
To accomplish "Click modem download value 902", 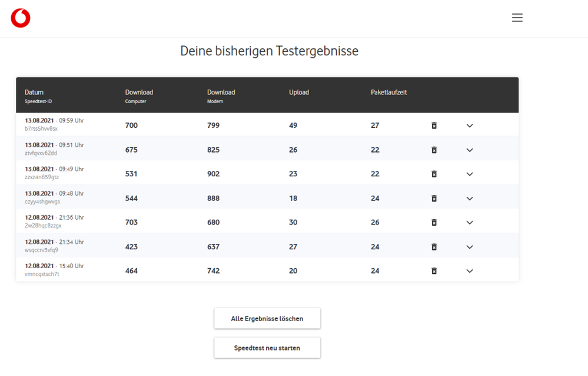I will tap(214, 174).
